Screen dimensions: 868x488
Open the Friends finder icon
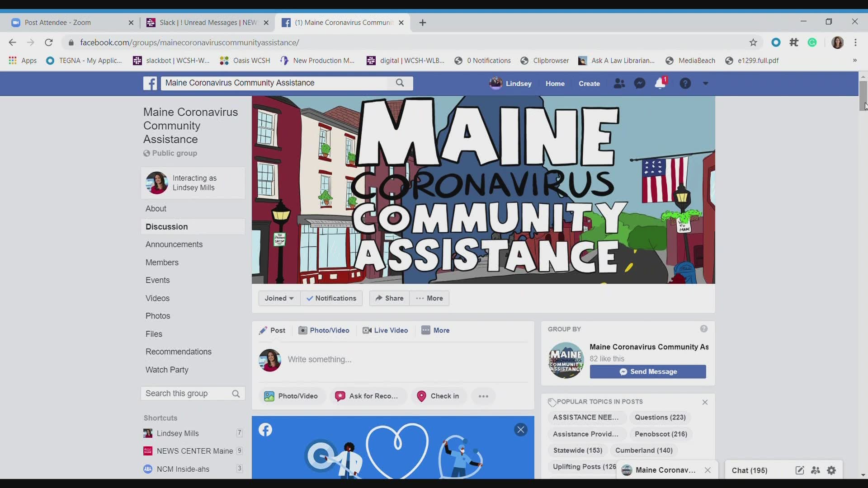(x=619, y=84)
